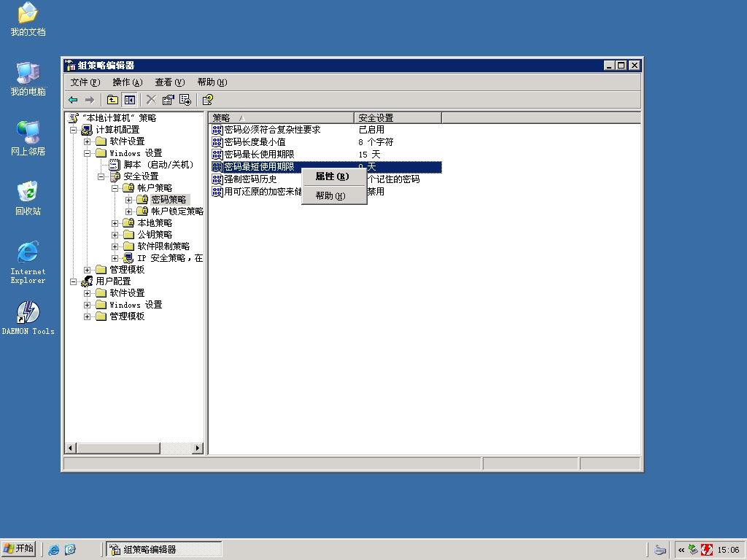Click the icon of 用可还原的加密 policy
Screen dimensions: 747x560
pos(217,192)
